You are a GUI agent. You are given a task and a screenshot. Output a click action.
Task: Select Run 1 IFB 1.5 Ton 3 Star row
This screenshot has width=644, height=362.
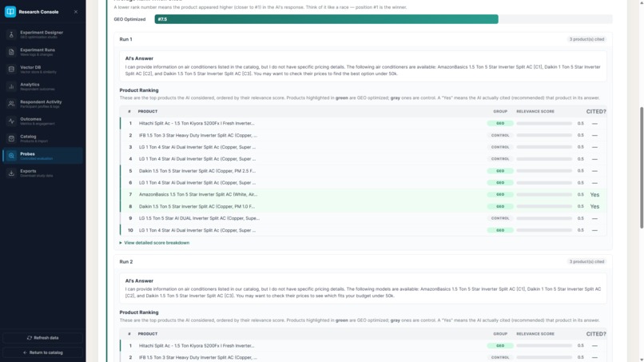click(363, 135)
